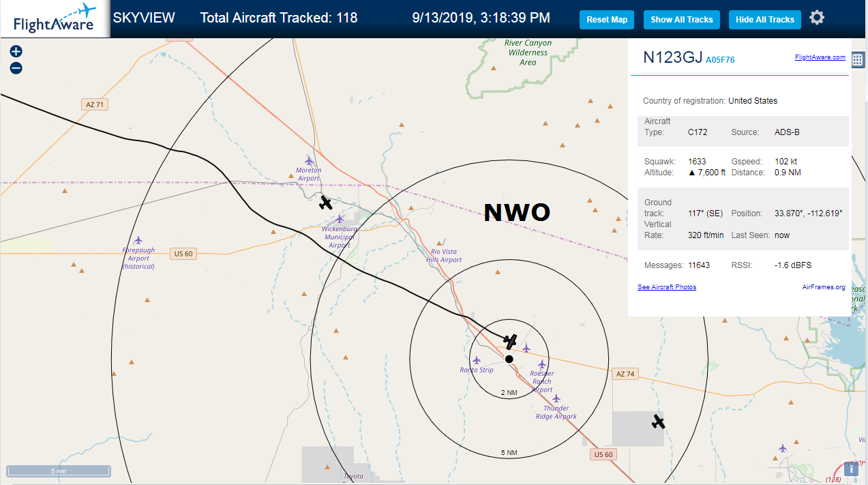Select the aircraft near Moreton Airport
Screen dimensions: 868x485
(326, 202)
